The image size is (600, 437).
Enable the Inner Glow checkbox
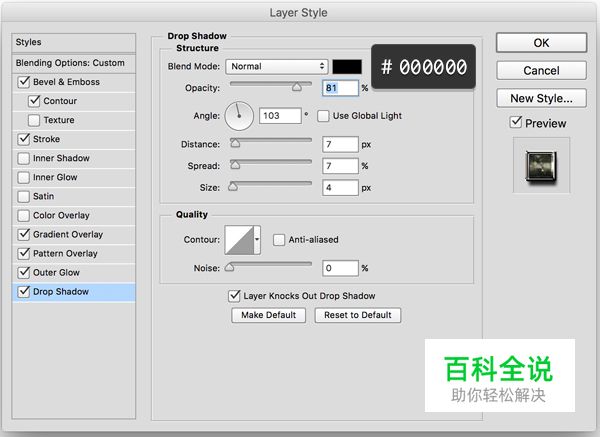(24, 177)
